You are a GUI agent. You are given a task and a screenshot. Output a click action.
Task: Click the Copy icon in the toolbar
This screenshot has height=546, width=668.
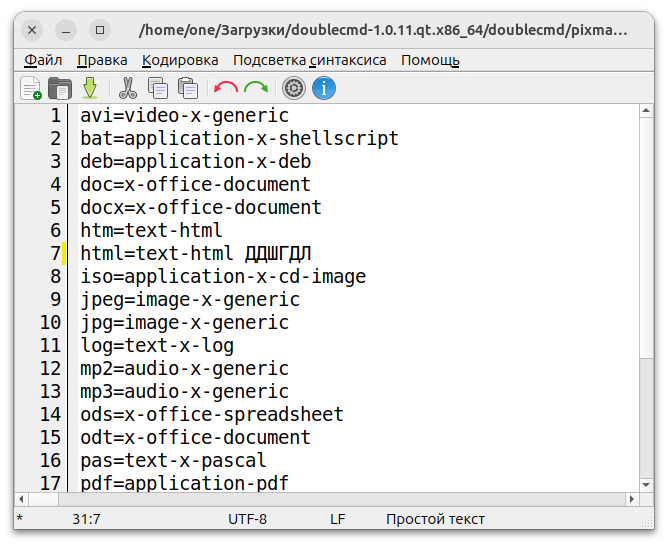[158, 88]
